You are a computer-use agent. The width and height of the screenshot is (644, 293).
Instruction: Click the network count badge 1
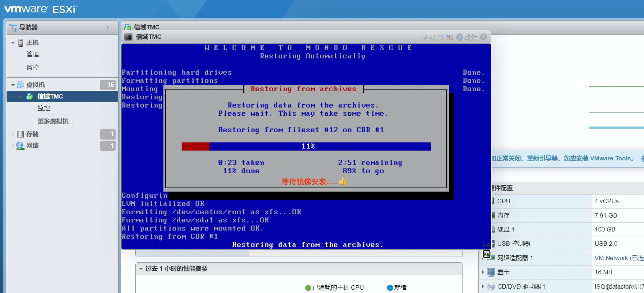click(x=108, y=145)
